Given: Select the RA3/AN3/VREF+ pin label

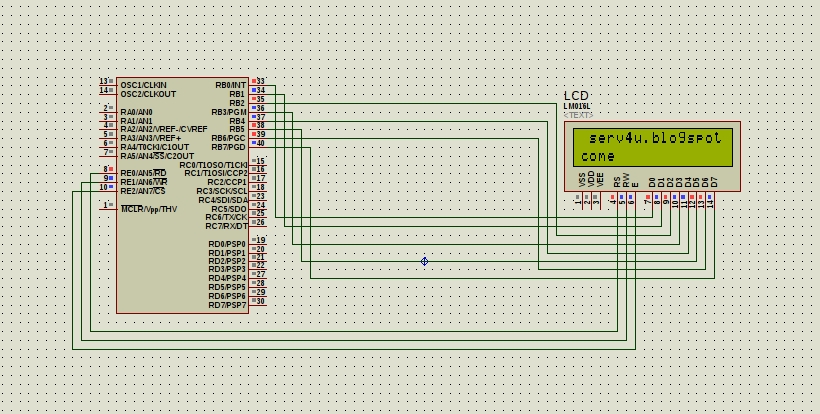Looking at the screenshot, I should (151, 138).
